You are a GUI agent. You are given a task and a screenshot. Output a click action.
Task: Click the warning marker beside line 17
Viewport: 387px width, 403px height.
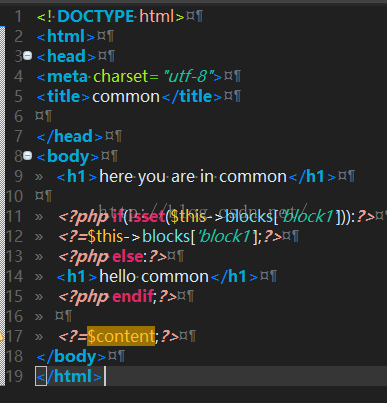[2, 336]
